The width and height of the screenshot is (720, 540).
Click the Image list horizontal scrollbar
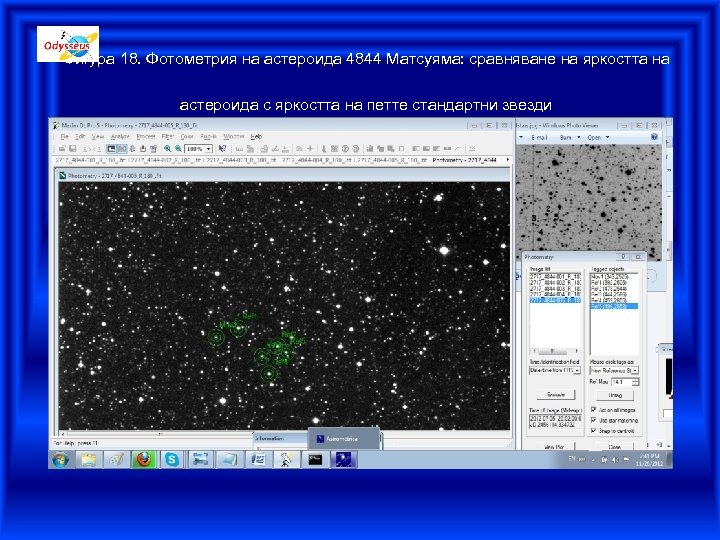[555, 351]
